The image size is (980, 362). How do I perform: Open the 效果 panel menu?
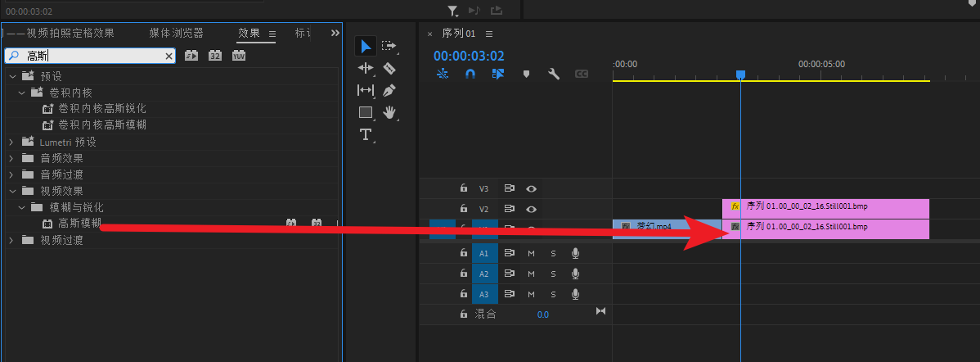tap(273, 34)
